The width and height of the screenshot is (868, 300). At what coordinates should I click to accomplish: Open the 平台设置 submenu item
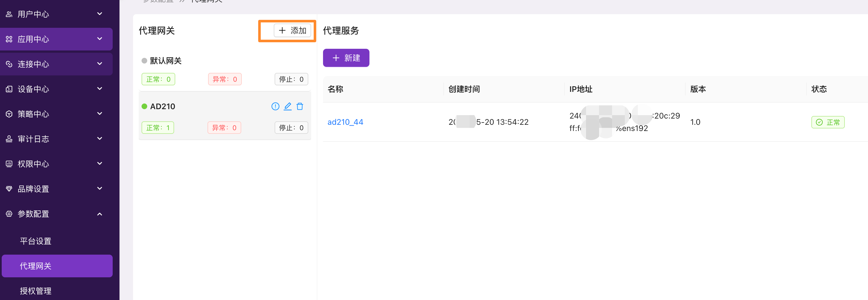[x=35, y=241]
